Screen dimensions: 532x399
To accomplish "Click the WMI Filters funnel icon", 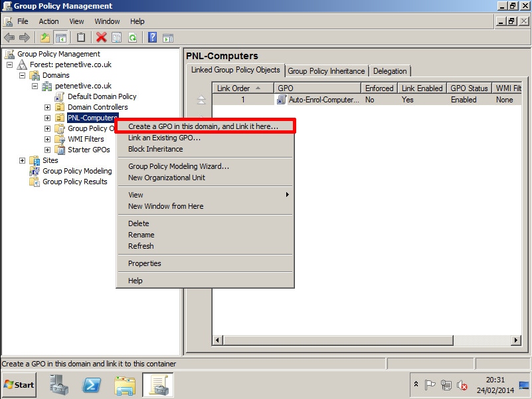I will click(60, 139).
